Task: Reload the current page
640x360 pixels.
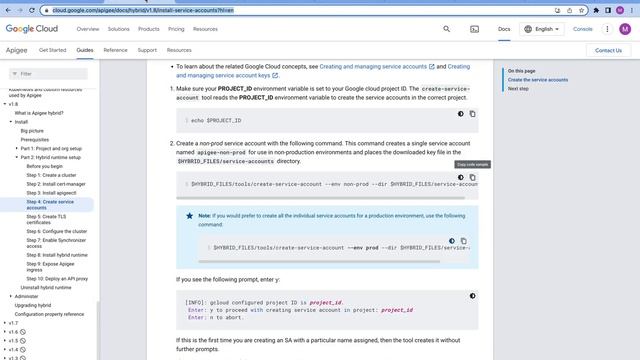Action: pyautogui.click(x=32, y=10)
